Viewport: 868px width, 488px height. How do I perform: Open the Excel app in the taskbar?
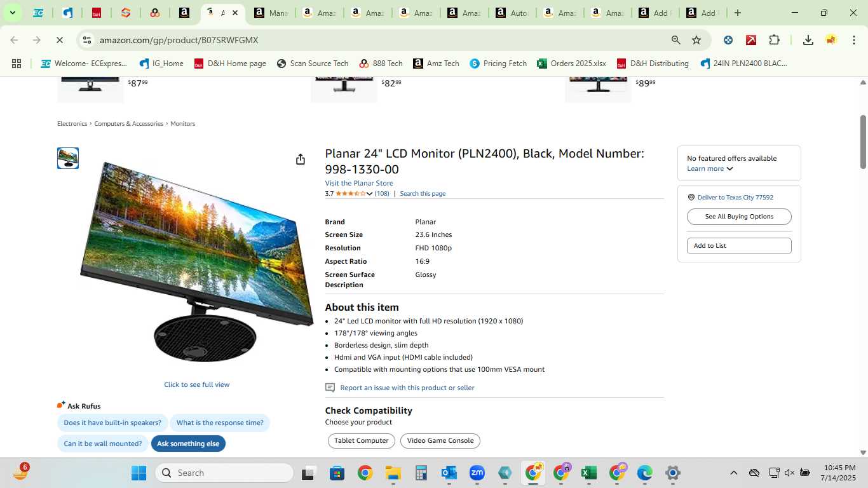pos(589,473)
